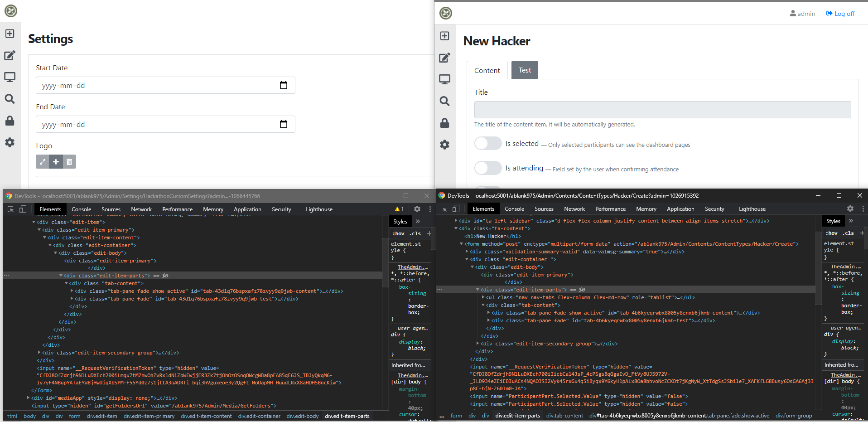This screenshot has height=422, width=868.
Task: Toggle the device toolbar in right DevTools
Action: [456, 209]
